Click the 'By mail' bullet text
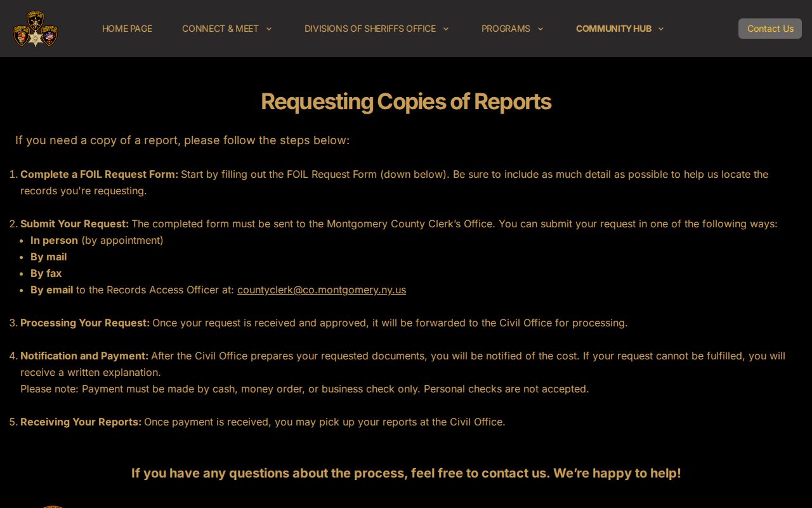This screenshot has height=508, width=812. coord(48,257)
